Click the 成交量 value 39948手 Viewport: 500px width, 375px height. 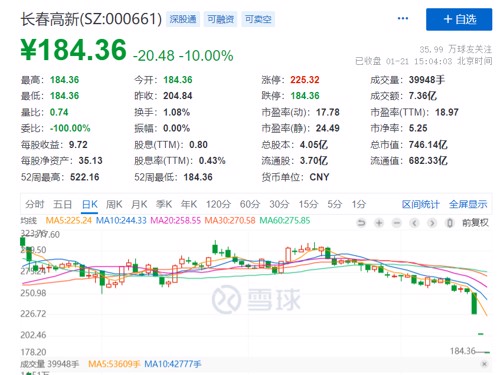point(427,80)
